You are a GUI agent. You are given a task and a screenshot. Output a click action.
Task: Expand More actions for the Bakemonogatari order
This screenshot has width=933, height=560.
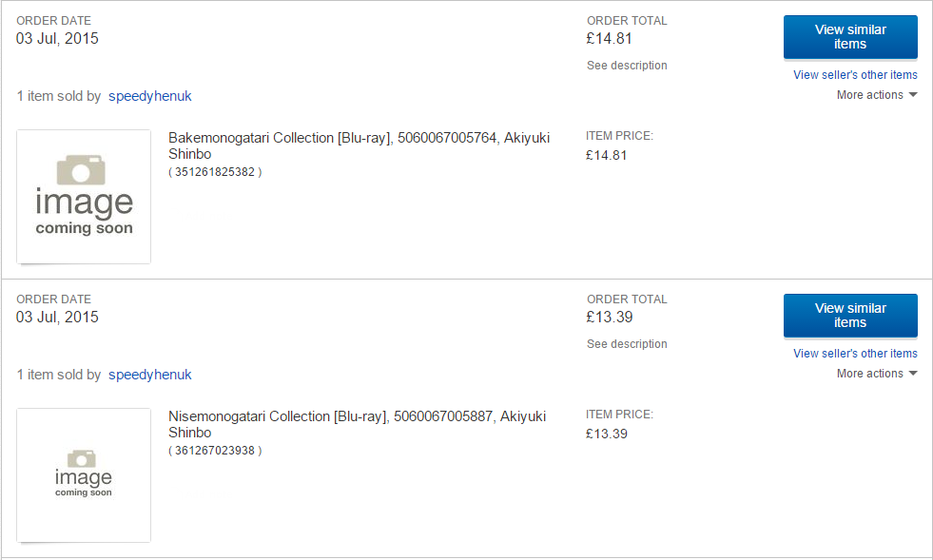(x=876, y=95)
